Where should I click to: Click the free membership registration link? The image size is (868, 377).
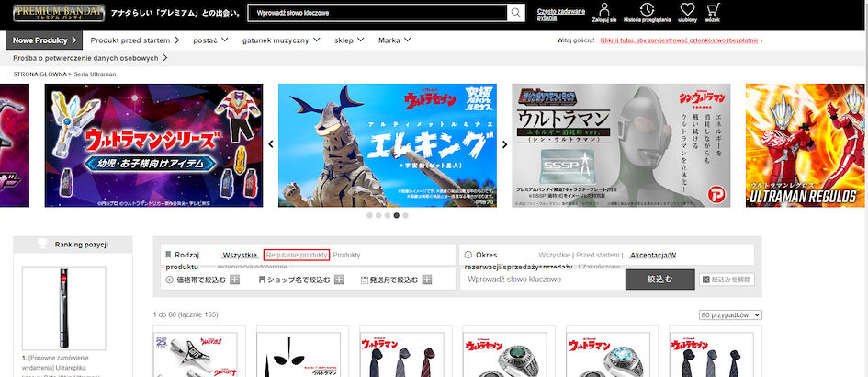[680, 40]
